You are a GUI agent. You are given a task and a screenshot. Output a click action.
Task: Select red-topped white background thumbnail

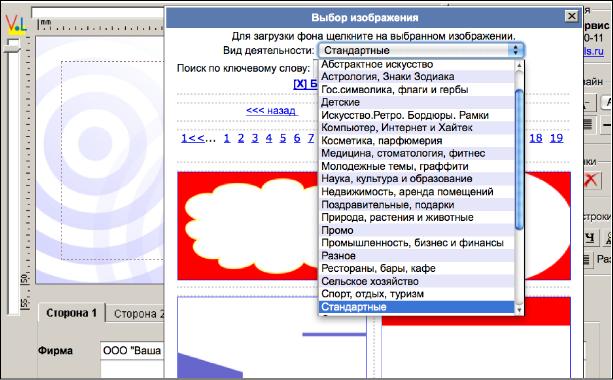coord(476,347)
